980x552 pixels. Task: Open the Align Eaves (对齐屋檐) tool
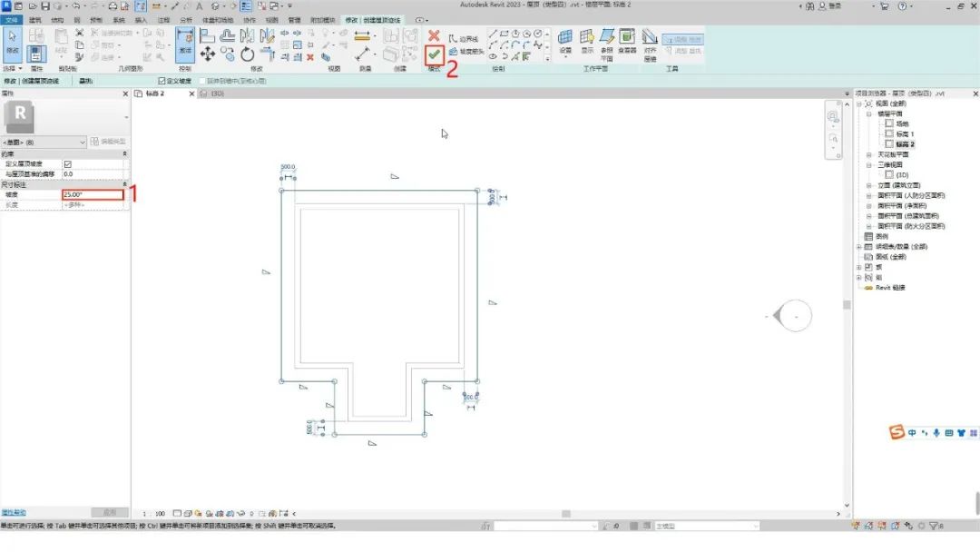(650, 41)
